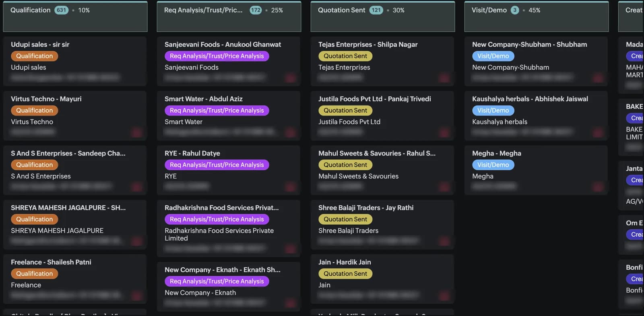Click the Visit/Demo tag on the Megha card
The width and height of the screenshot is (644, 316).
493,165
